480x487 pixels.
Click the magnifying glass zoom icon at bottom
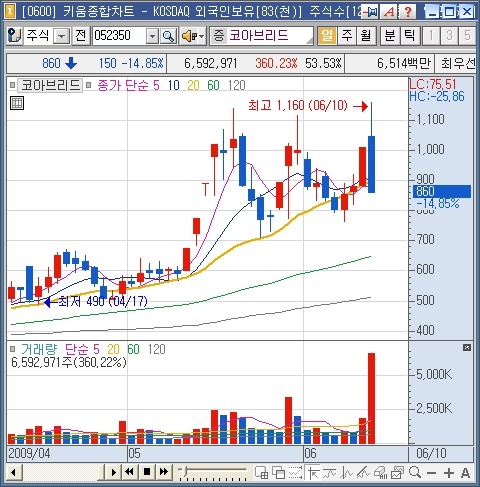pos(415,472)
